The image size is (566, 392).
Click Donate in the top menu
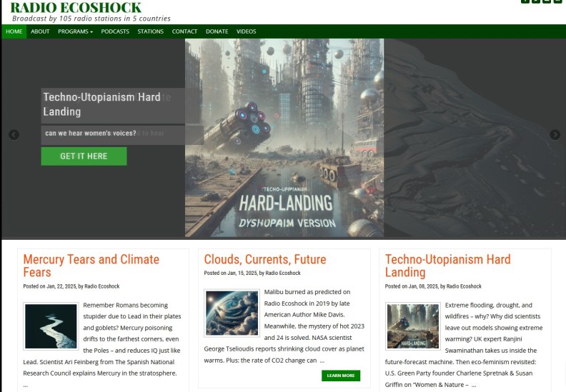(x=217, y=31)
